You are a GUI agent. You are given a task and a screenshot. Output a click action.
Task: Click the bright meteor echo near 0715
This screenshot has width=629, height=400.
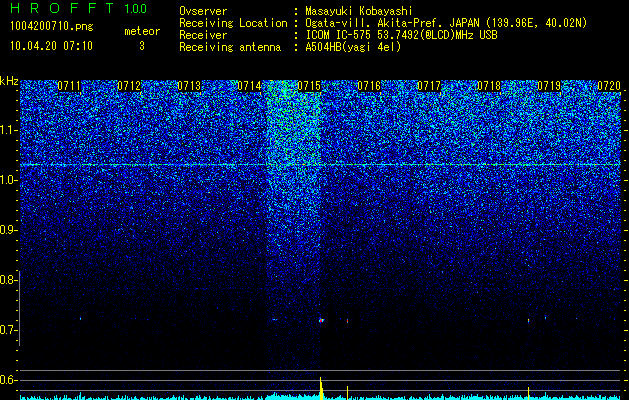(x=321, y=320)
